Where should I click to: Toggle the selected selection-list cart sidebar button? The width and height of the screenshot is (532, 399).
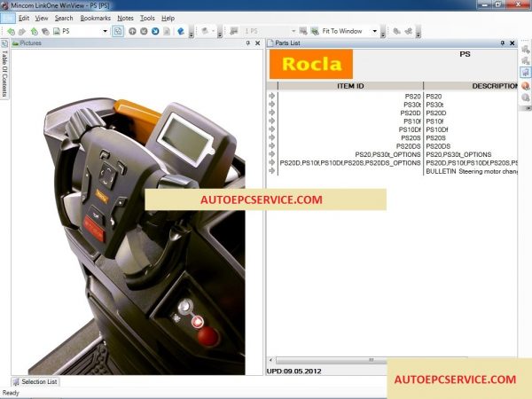pyautogui.click(x=526, y=73)
